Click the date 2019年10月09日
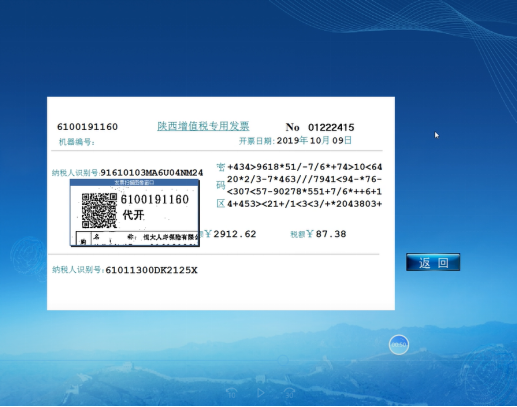 tap(314, 140)
